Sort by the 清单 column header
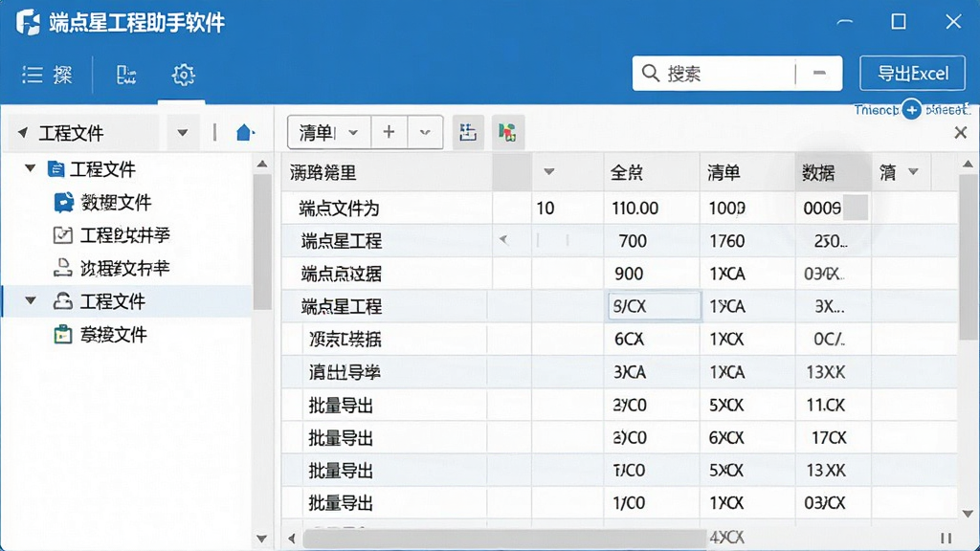 pos(747,172)
